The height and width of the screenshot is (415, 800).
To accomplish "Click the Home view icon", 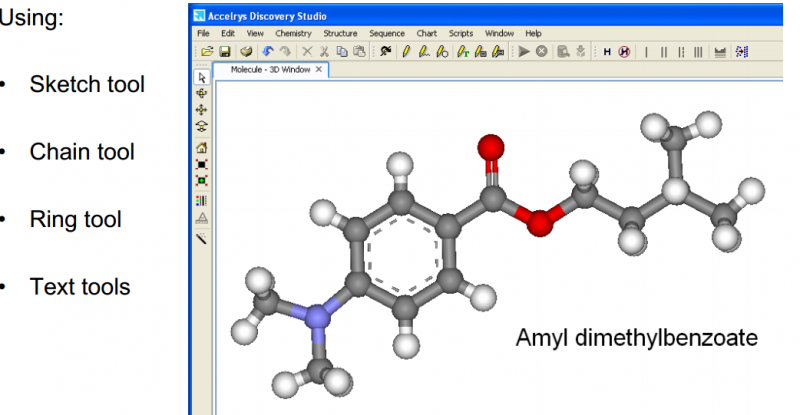I will point(200,148).
